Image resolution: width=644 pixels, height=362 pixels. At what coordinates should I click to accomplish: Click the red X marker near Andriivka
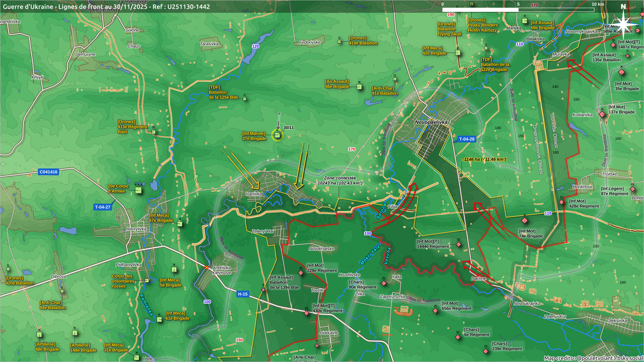(x=207, y=267)
